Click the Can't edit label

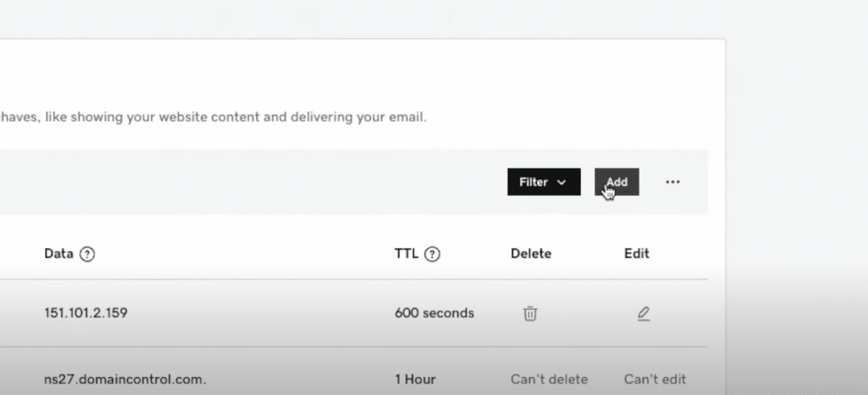pos(655,379)
